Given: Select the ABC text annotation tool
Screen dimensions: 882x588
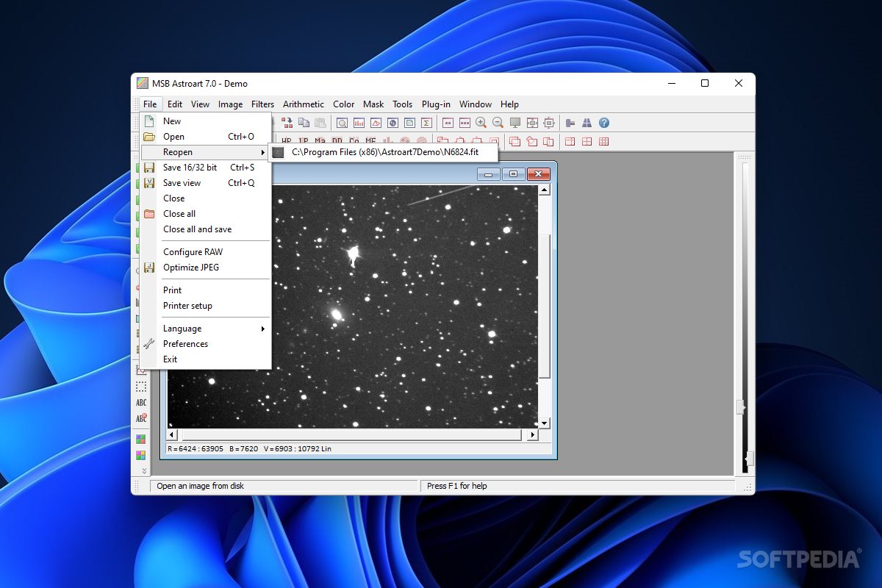Looking at the screenshot, I should click(141, 402).
